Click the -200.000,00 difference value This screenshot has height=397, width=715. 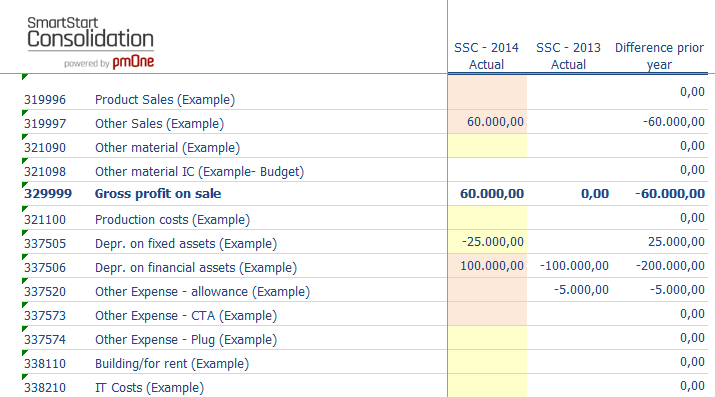point(670,266)
